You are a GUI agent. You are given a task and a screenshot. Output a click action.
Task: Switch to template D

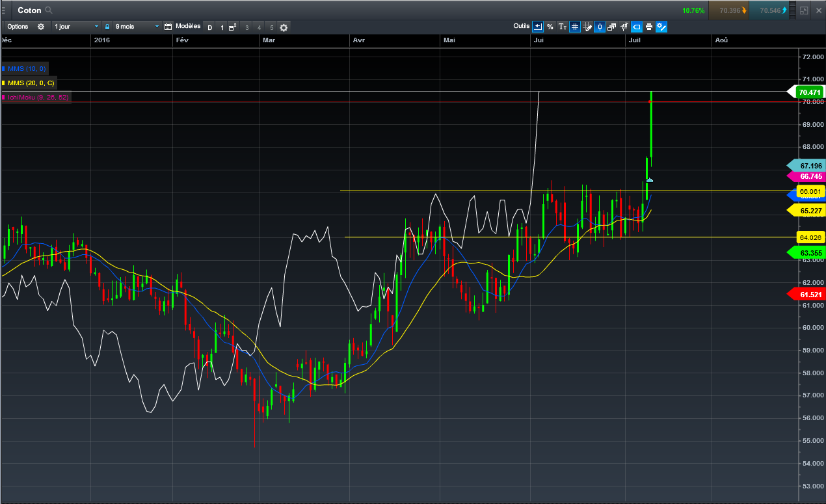(209, 27)
